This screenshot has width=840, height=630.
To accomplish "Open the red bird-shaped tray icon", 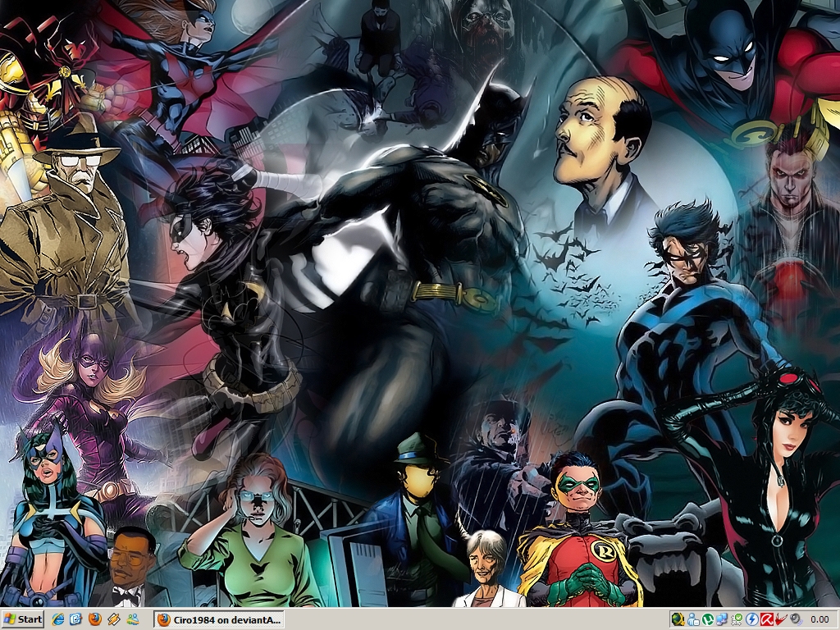I will pyautogui.click(x=781, y=619).
